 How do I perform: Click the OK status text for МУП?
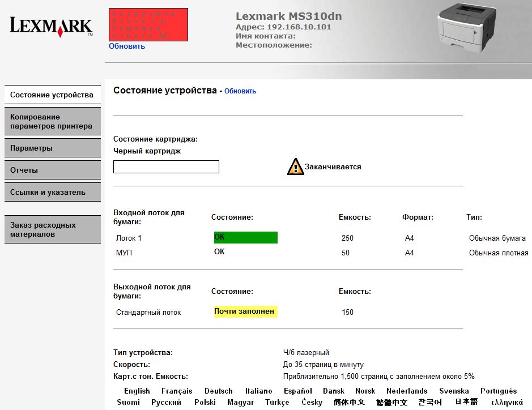(219, 251)
